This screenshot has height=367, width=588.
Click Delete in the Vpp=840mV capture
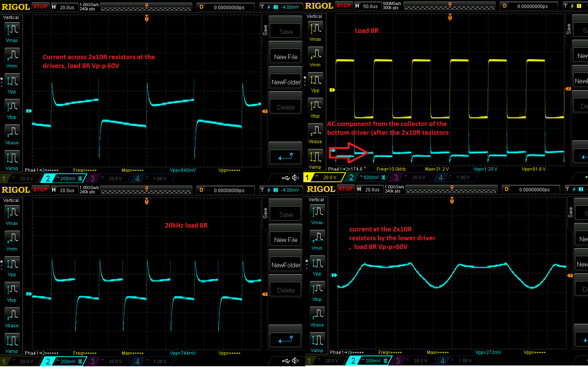click(286, 107)
